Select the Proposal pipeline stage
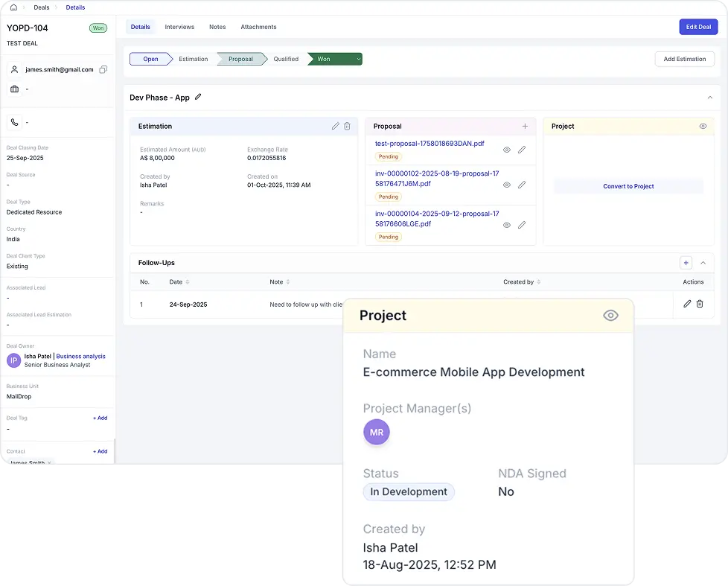 click(240, 59)
